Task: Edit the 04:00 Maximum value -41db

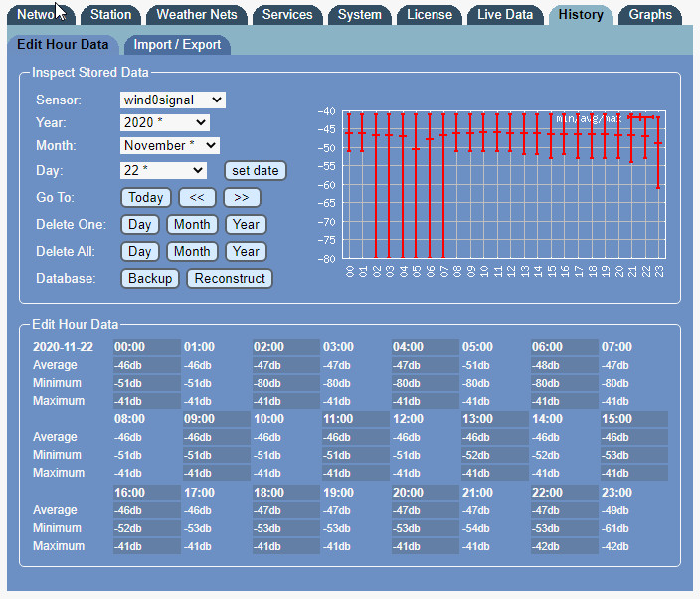Action: (426, 401)
